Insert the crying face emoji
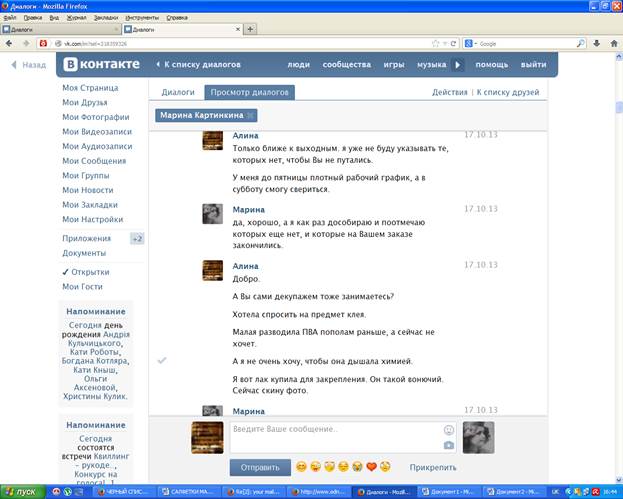The height and width of the screenshot is (499, 623). tap(357, 466)
